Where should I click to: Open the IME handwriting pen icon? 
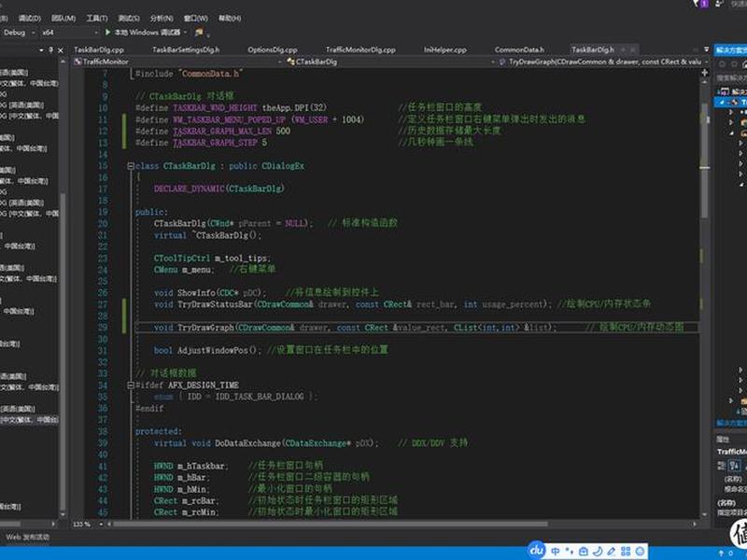click(612, 552)
